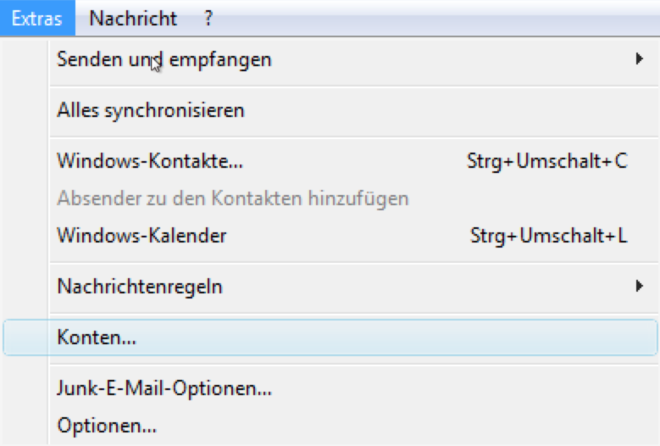Click the icon gutter beside Alles synchronisieren
660x446 pixels.
click(x=25, y=110)
